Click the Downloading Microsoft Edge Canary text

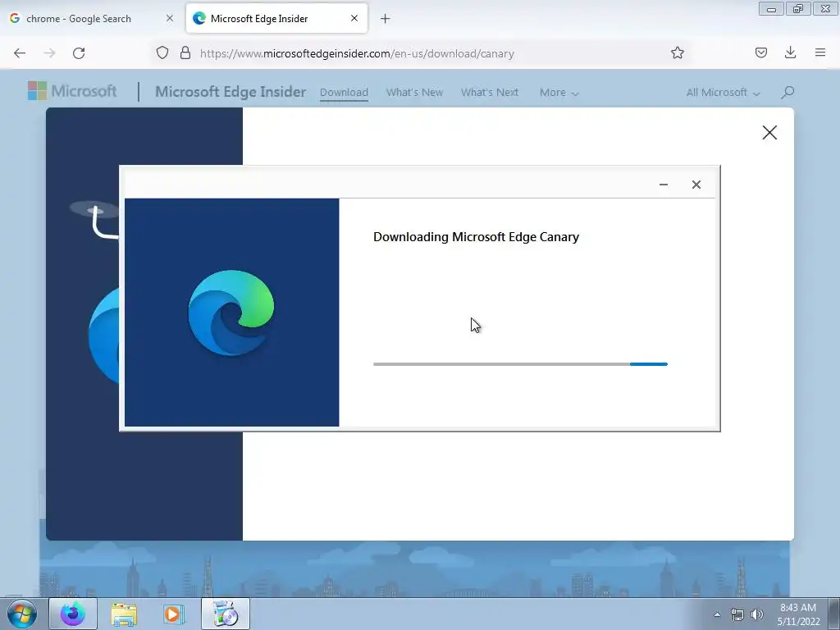(x=476, y=237)
